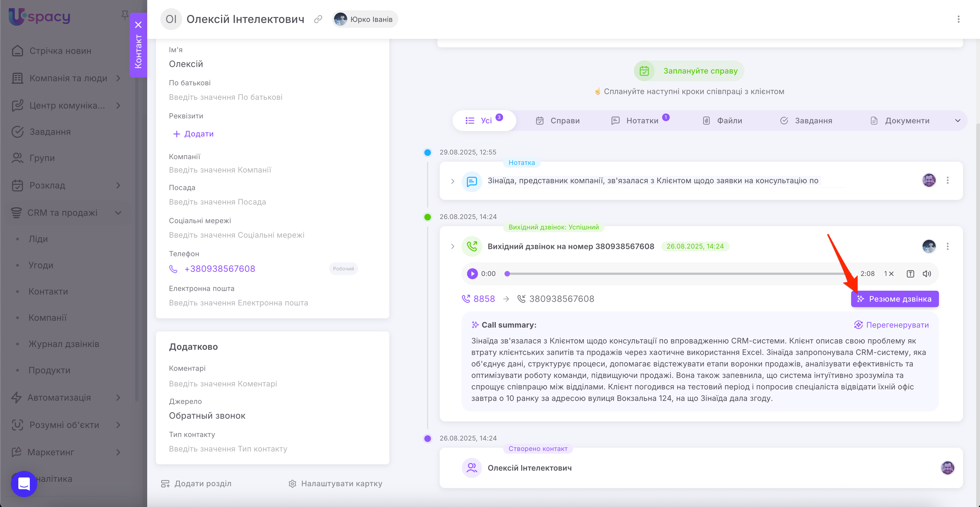Pin the sidebar with pin icon
980x507 pixels.
click(125, 15)
